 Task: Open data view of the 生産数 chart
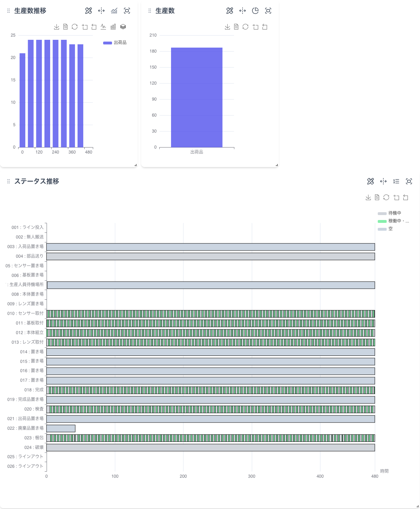coord(236,27)
